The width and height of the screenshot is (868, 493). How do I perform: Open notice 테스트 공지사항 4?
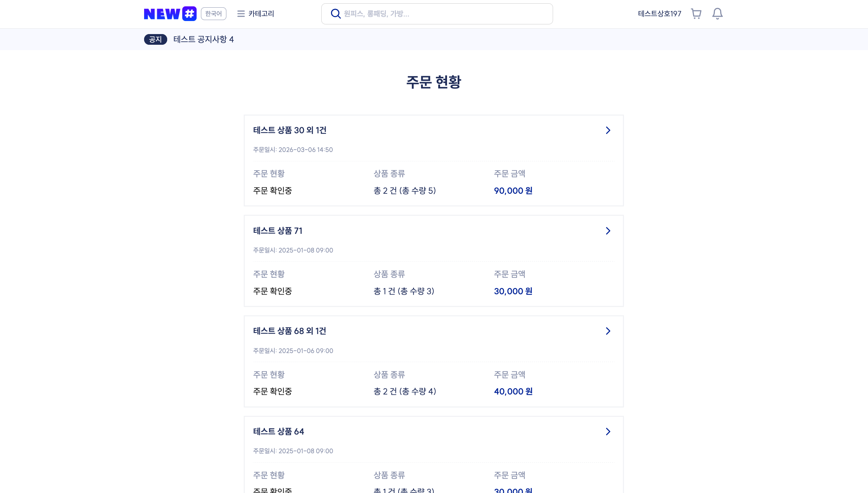pos(203,40)
